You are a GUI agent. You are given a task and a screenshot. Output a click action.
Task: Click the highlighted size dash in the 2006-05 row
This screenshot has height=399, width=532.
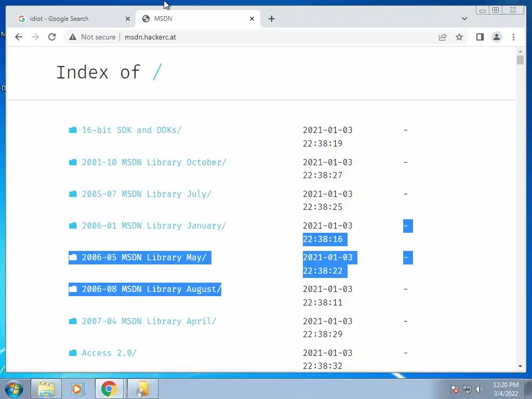[408, 258]
